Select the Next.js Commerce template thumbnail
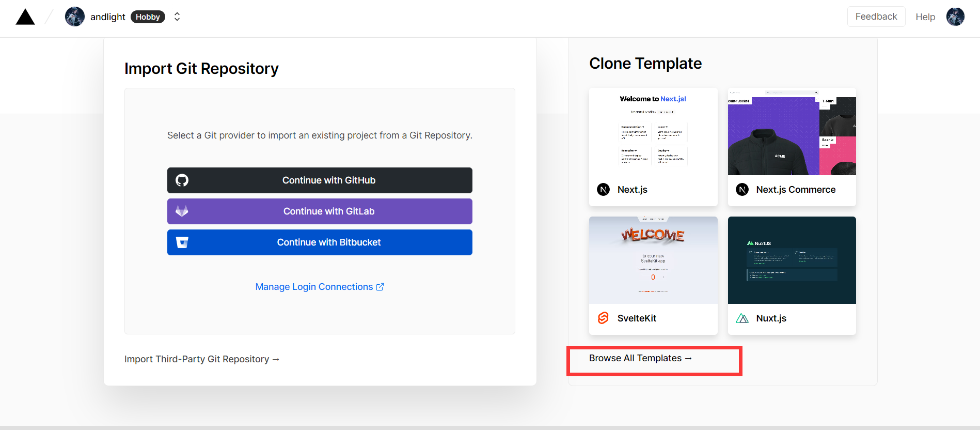 coord(792,132)
